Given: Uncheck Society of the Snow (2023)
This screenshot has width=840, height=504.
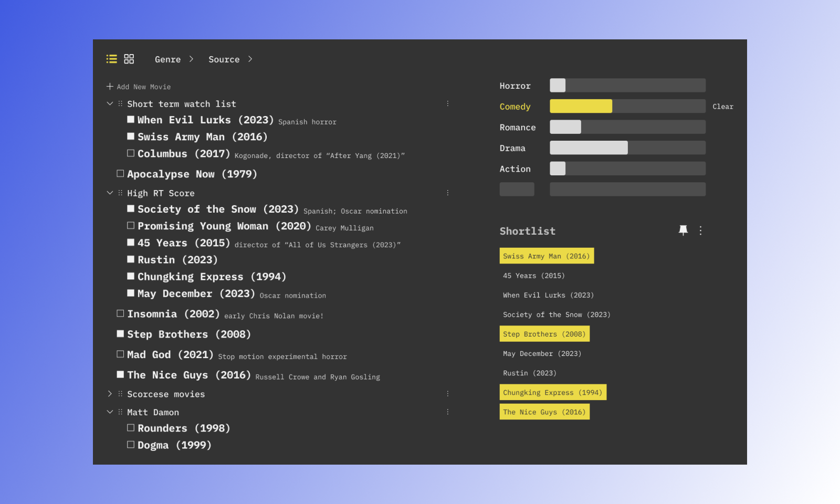Looking at the screenshot, I should 131,208.
